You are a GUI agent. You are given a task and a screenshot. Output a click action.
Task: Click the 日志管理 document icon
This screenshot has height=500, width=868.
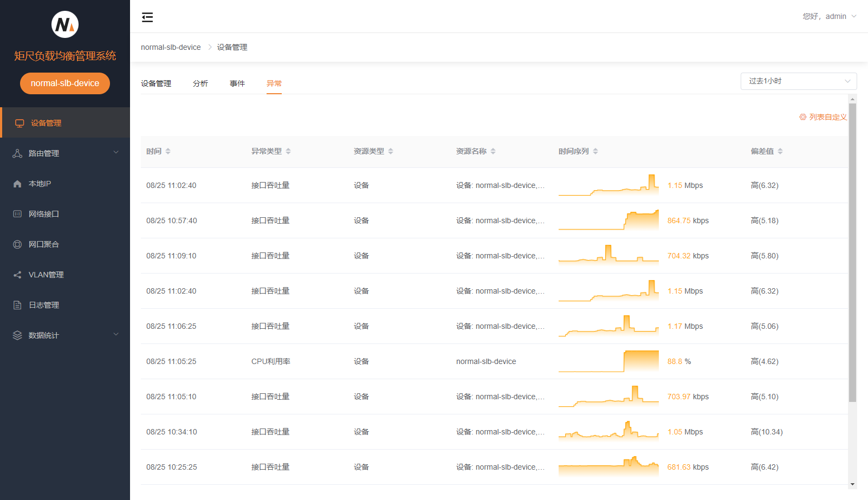pyautogui.click(x=17, y=305)
